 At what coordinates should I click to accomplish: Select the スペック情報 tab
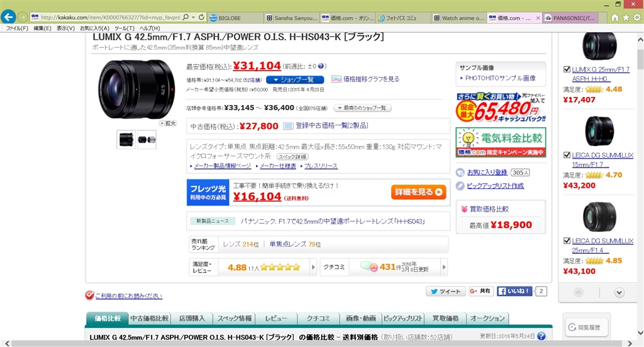pos(235,318)
